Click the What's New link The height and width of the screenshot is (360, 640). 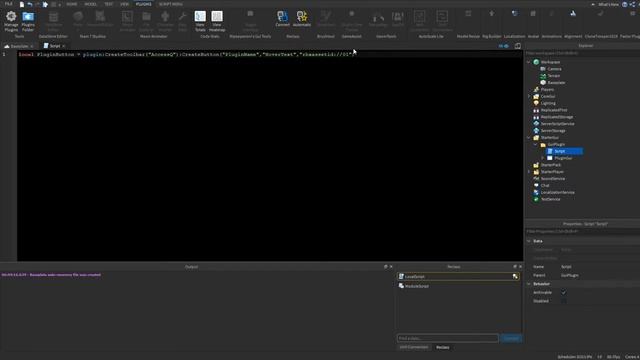pyautogui.click(x=609, y=4)
